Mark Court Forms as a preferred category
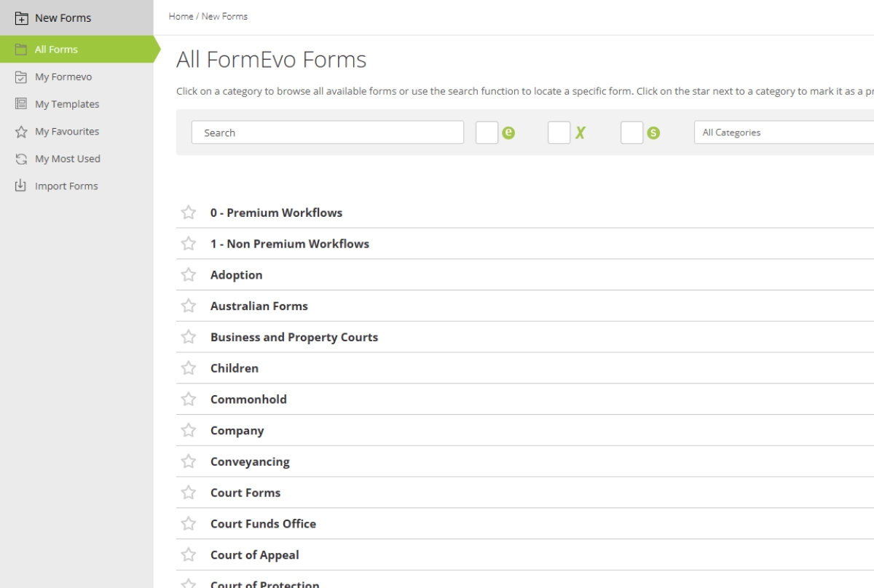The image size is (874, 588). point(189,493)
